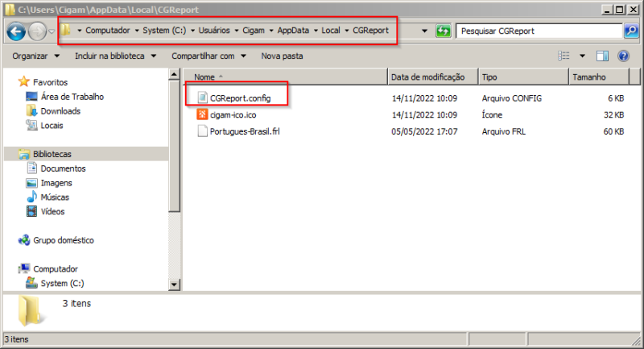
Task: Click the large folder icon in details pane
Action: pyautogui.click(x=31, y=311)
